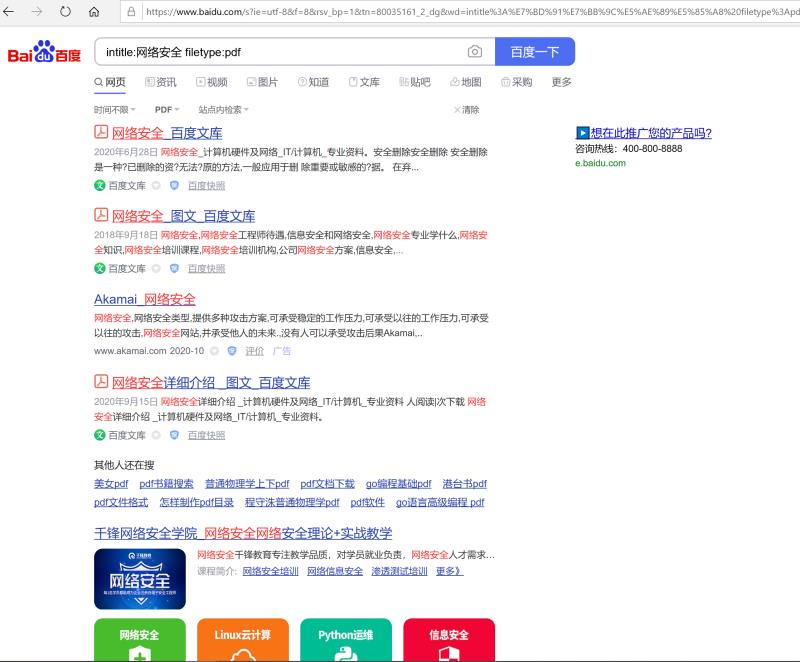This screenshot has width=800, height=662.
Task: Open the Baidu logo homepage link
Action: coord(44,52)
